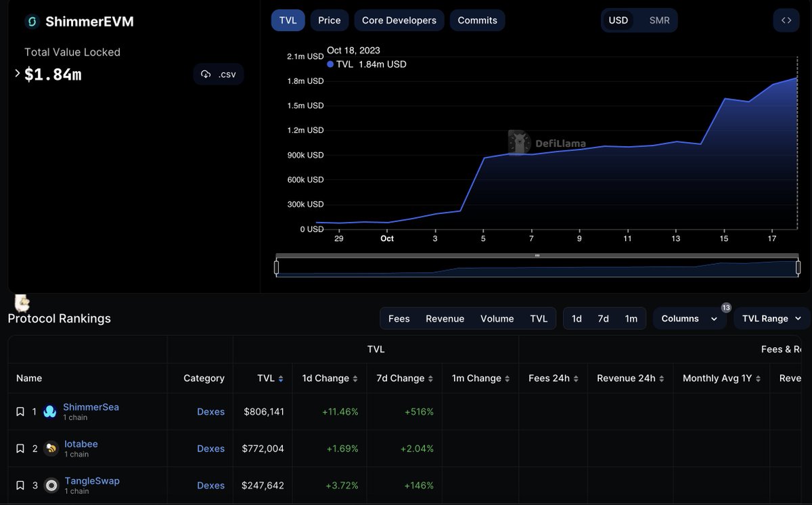This screenshot has width=812, height=505.
Task: Click the ShimmerEVM chain logo icon
Action: point(31,22)
